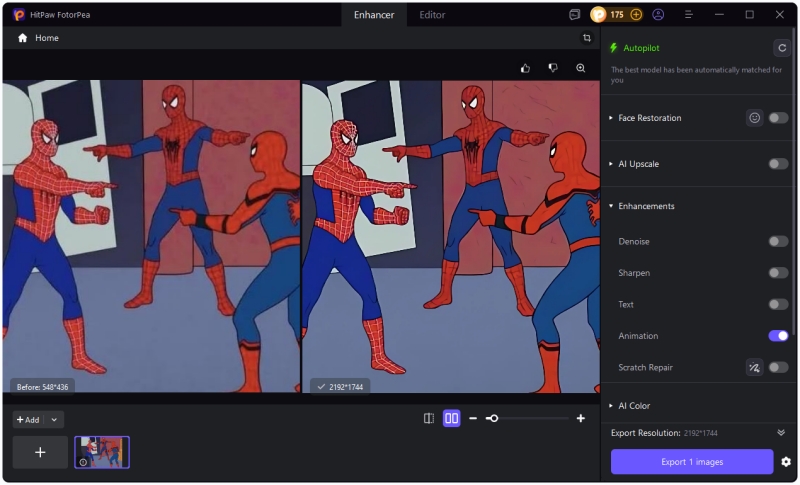Zoom in with the plus icon

tap(581, 418)
